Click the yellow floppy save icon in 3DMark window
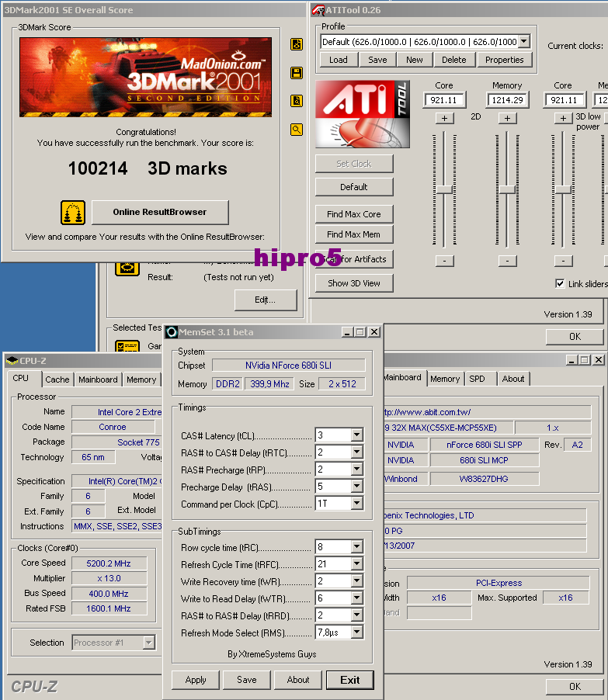 pos(296,73)
